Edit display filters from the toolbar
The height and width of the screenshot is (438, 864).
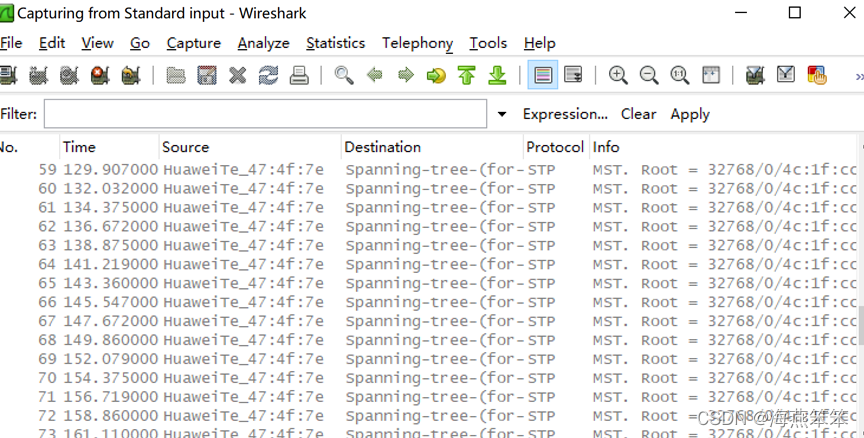[786, 75]
